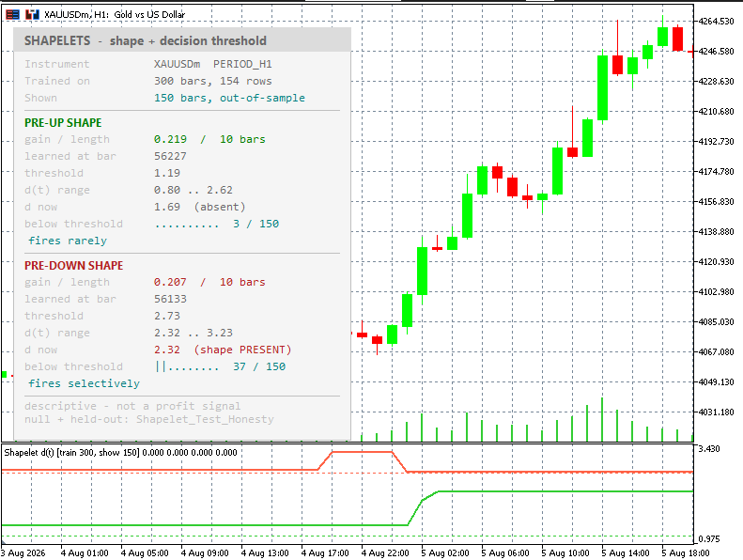This screenshot has width=743, height=560.
Task: Click the '5 Aug 10:00' label on the time axis
Action: [565, 553]
